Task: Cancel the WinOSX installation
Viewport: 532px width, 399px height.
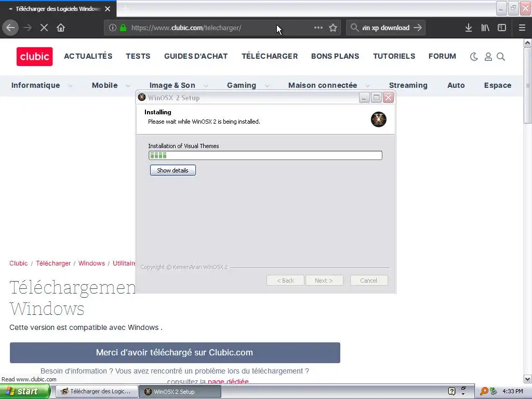Action: click(x=368, y=281)
